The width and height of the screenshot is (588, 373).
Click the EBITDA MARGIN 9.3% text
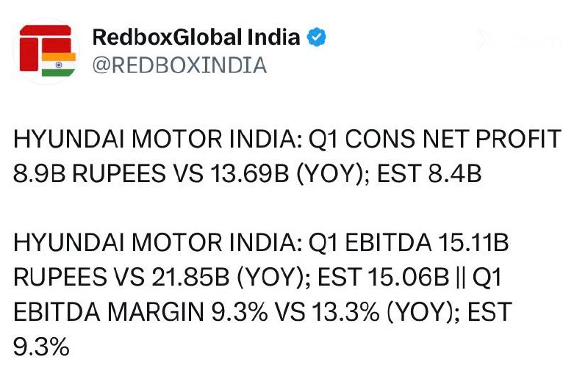tap(140, 312)
